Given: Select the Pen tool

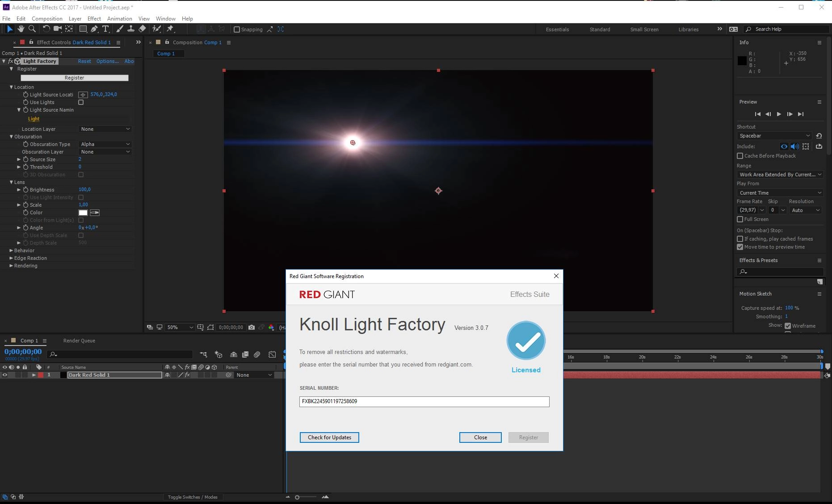Looking at the screenshot, I should click(x=94, y=29).
